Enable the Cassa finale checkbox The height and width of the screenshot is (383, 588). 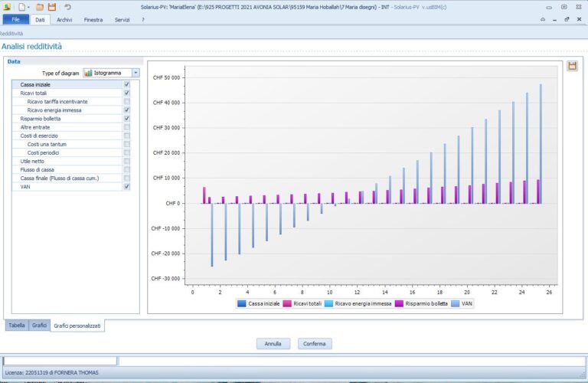[x=127, y=178]
